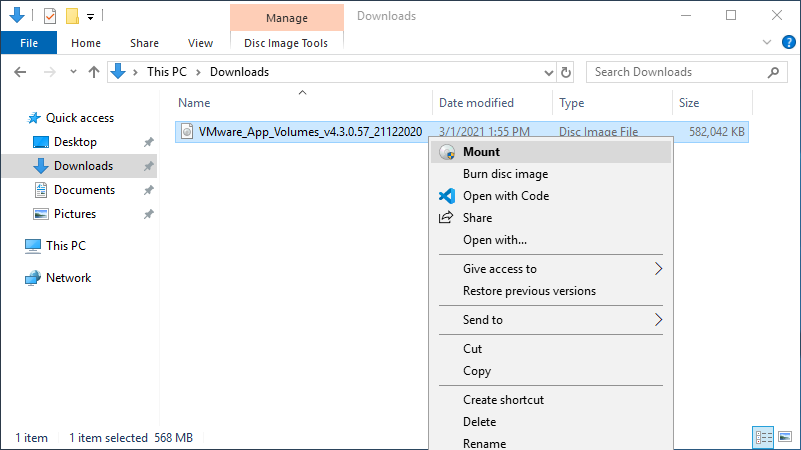Sort files by Date modified column
The image size is (801, 450).
[476, 103]
